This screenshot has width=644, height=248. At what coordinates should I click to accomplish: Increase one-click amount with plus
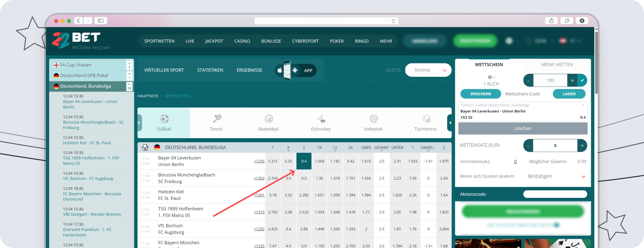point(572,80)
